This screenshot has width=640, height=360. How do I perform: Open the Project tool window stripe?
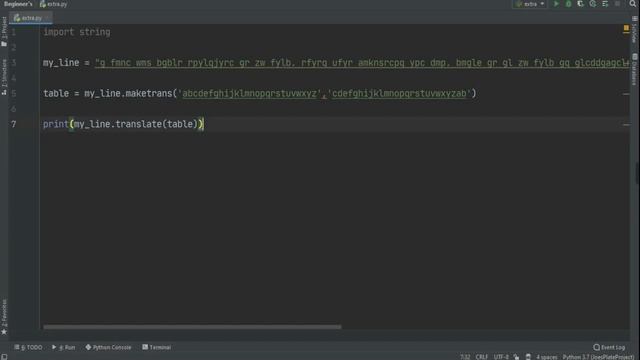[4, 32]
